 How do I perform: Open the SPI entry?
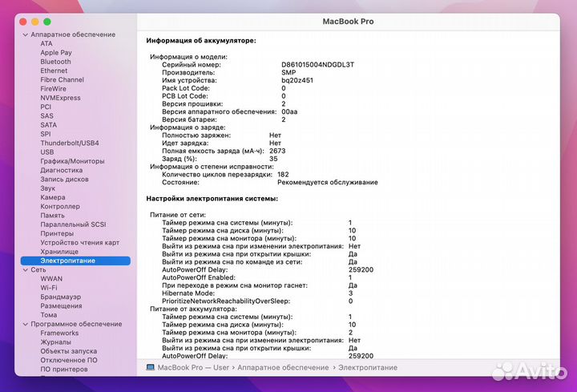46,134
